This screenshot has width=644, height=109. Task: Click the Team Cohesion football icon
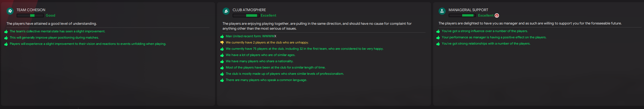click(10, 11)
